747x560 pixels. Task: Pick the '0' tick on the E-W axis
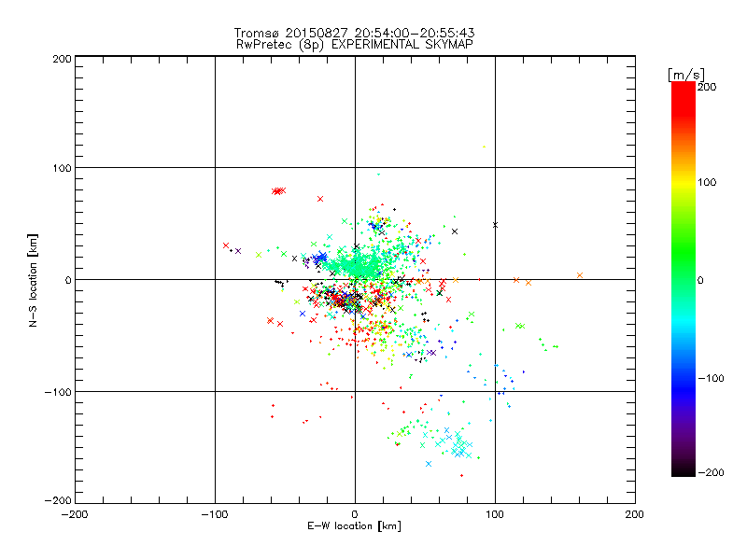coord(355,514)
